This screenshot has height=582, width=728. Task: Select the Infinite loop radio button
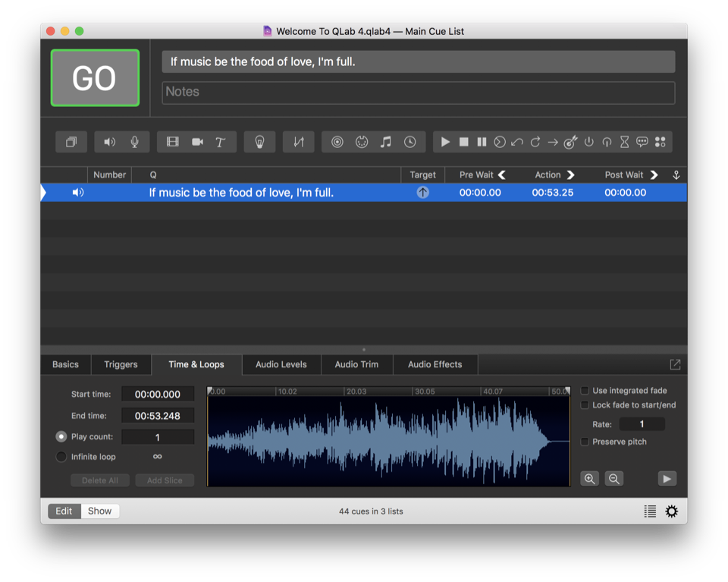click(61, 457)
